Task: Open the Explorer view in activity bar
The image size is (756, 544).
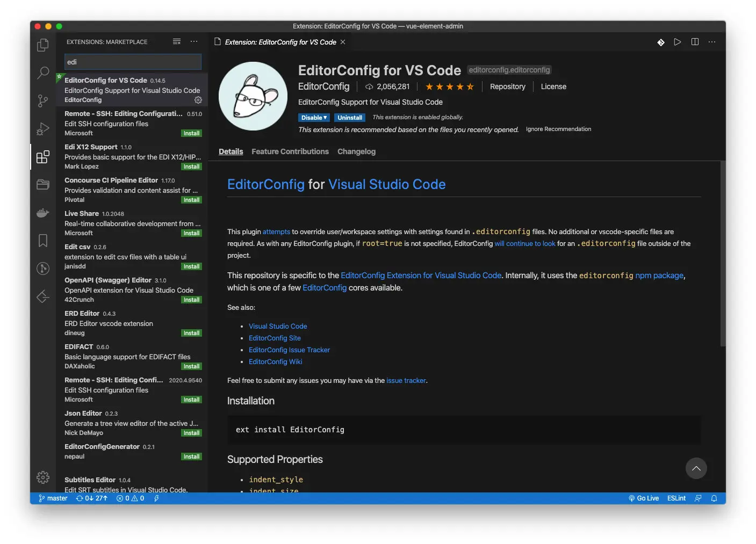Action: (x=43, y=45)
